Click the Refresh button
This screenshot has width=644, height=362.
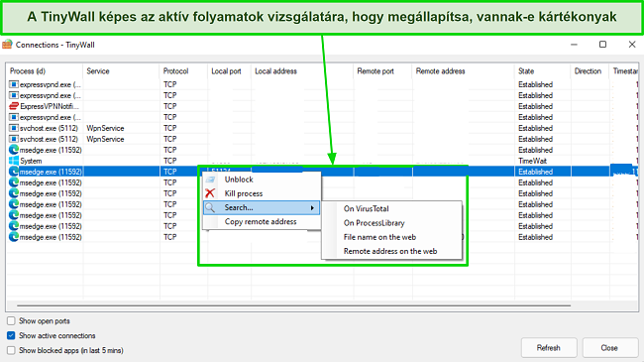[549, 348]
